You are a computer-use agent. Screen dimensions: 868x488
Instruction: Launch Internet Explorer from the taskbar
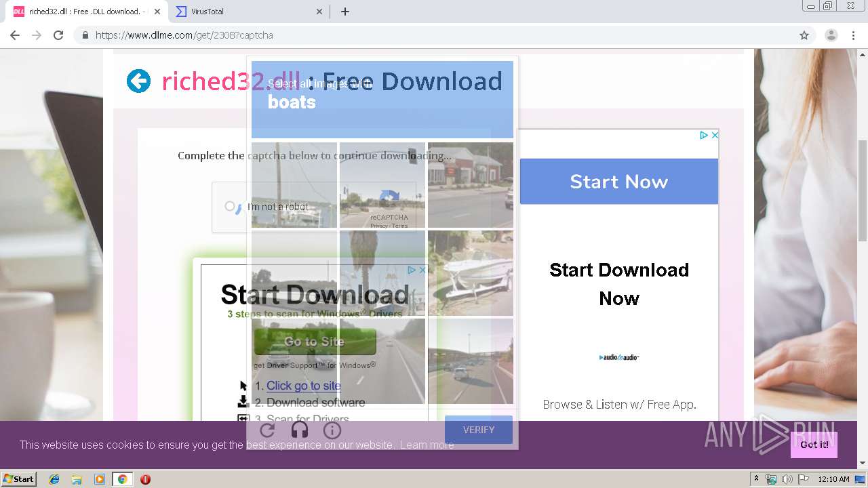(x=54, y=479)
